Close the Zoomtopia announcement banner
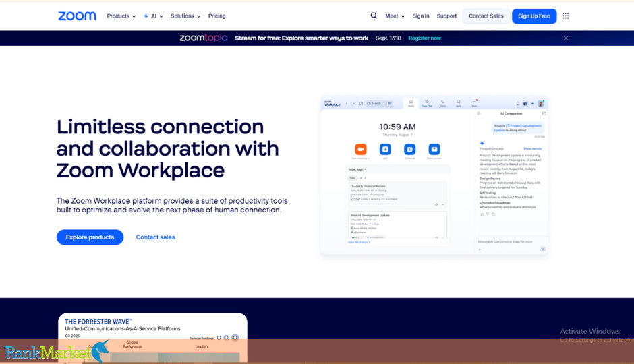This screenshot has width=634, height=364. click(x=566, y=38)
